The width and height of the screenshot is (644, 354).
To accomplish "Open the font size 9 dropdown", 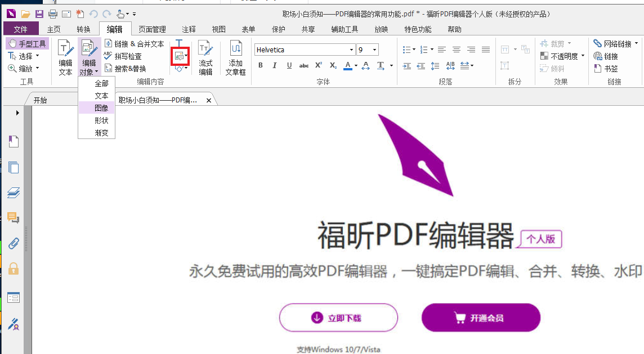I will [x=374, y=50].
